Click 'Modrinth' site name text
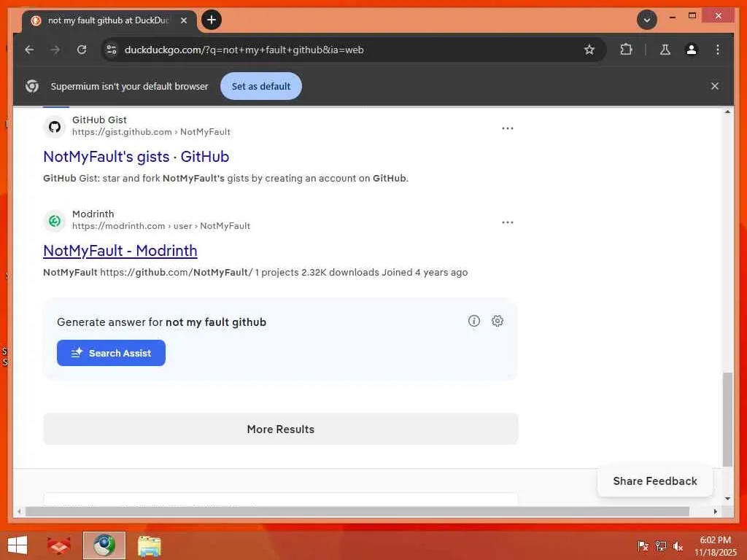This screenshot has width=747, height=560. coord(93,214)
